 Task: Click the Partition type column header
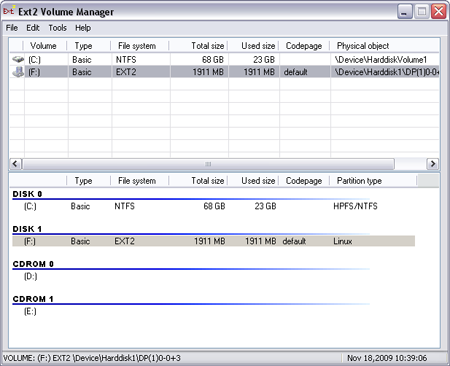pyautogui.click(x=373, y=181)
